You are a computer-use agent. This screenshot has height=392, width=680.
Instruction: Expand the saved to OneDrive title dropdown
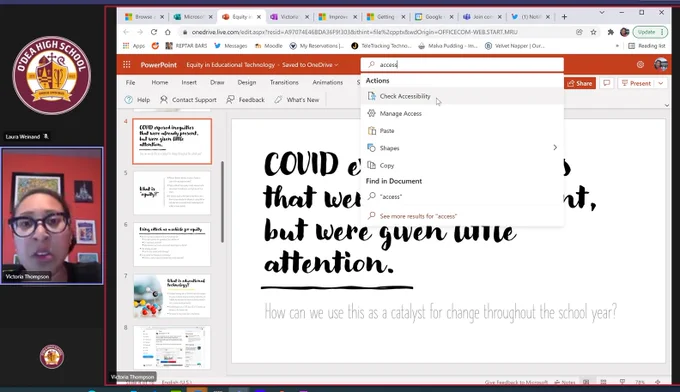coord(336,65)
